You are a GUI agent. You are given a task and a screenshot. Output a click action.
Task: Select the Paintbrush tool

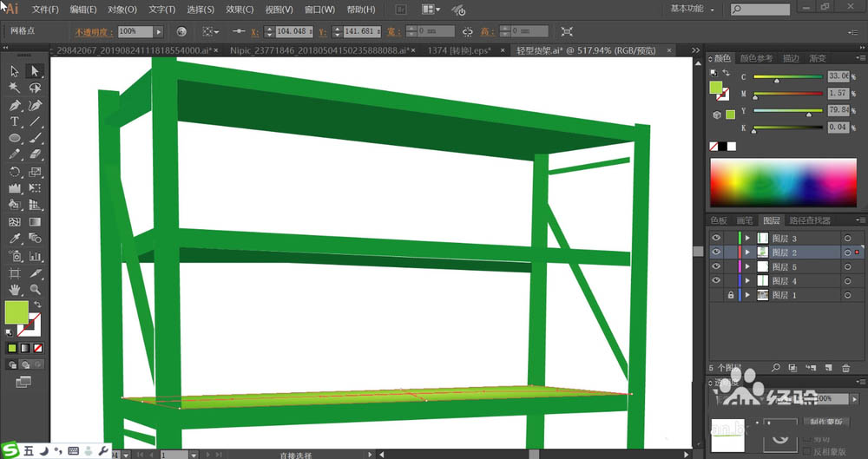point(35,138)
